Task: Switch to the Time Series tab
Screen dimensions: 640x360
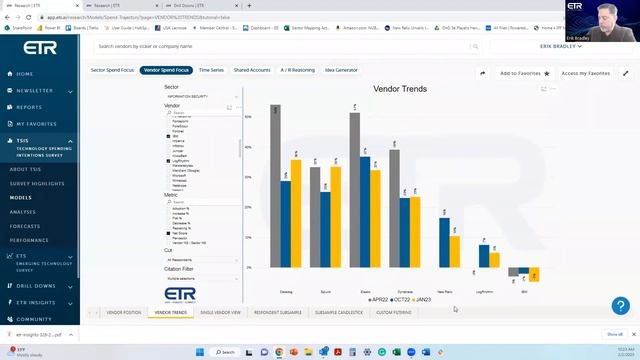Action: [211, 70]
